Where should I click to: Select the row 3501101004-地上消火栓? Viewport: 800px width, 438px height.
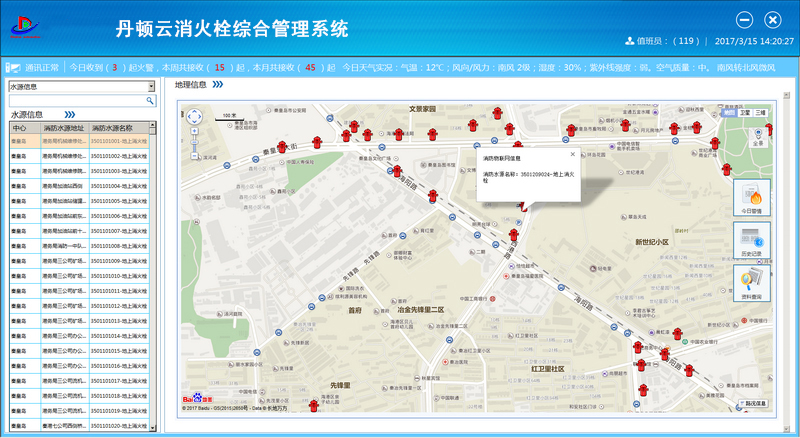coord(80,186)
